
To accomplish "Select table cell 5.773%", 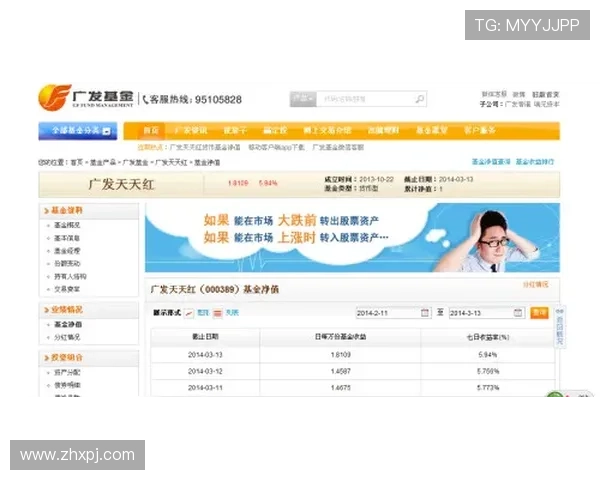I will (488, 388).
